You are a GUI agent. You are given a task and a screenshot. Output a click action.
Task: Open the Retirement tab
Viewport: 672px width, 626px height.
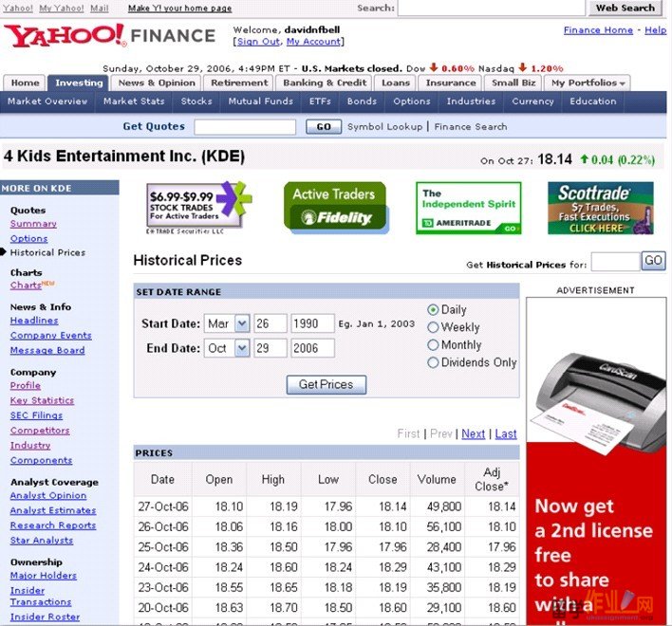point(239,83)
